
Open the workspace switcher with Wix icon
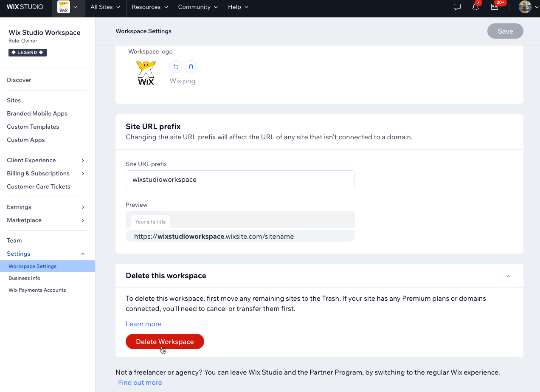tap(68, 7)
